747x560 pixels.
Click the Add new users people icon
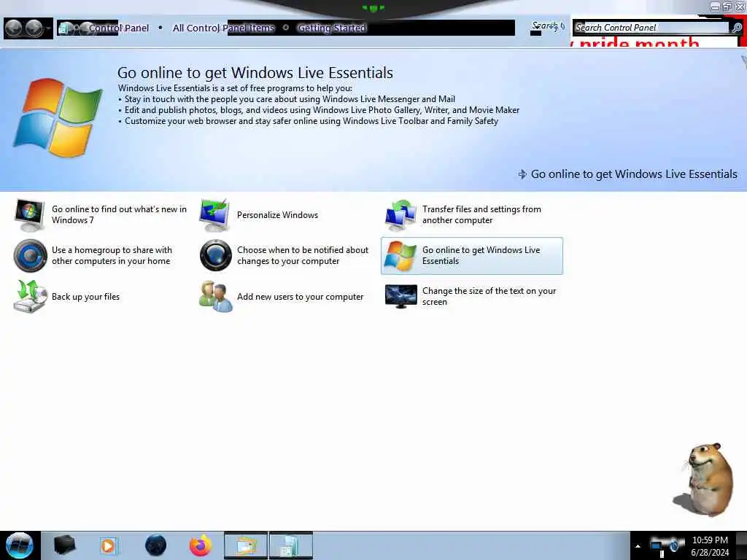coord(215,297)
